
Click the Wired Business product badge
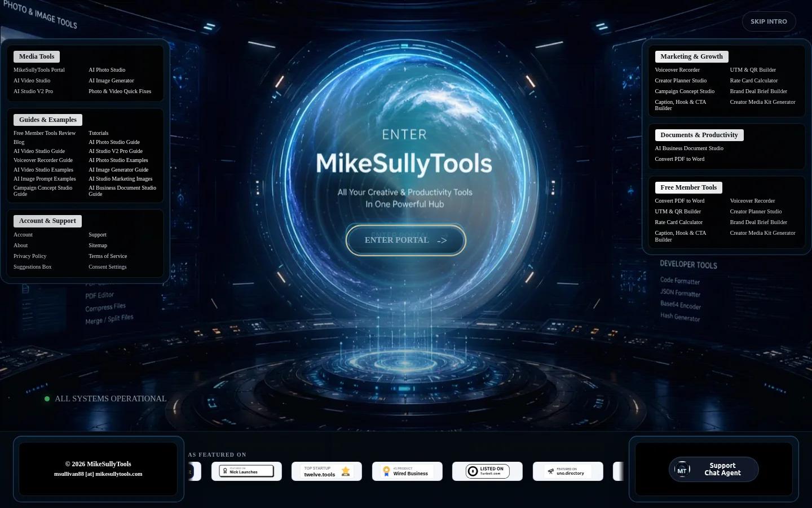[407, 471]
